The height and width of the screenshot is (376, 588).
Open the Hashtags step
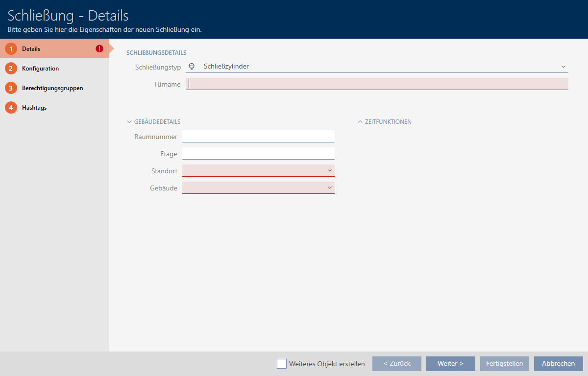[34, 108]
